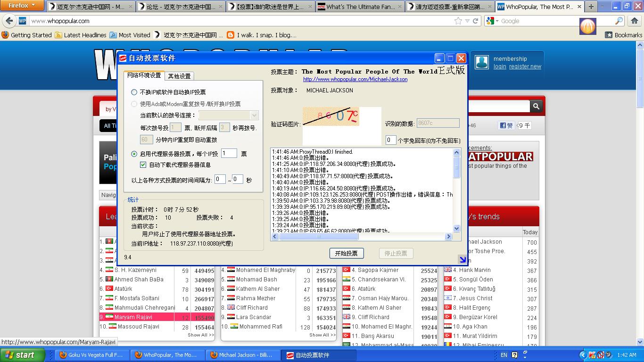This screenshot has width=644, height=362.
Task: Click the Windows start button
Action: pyautogui.click(x=22, y=355)
